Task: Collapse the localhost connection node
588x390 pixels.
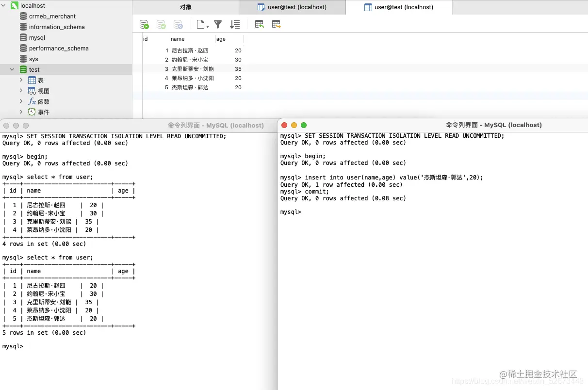Action: pyautogui.click(x=4, y=6)
